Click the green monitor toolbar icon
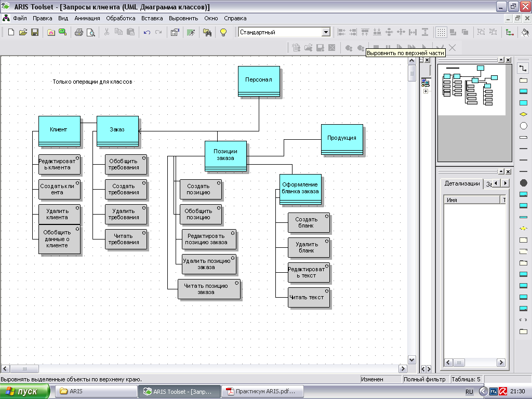Viewport: 532px width, 399px height. pyautogui.click(x=62, y=32)
